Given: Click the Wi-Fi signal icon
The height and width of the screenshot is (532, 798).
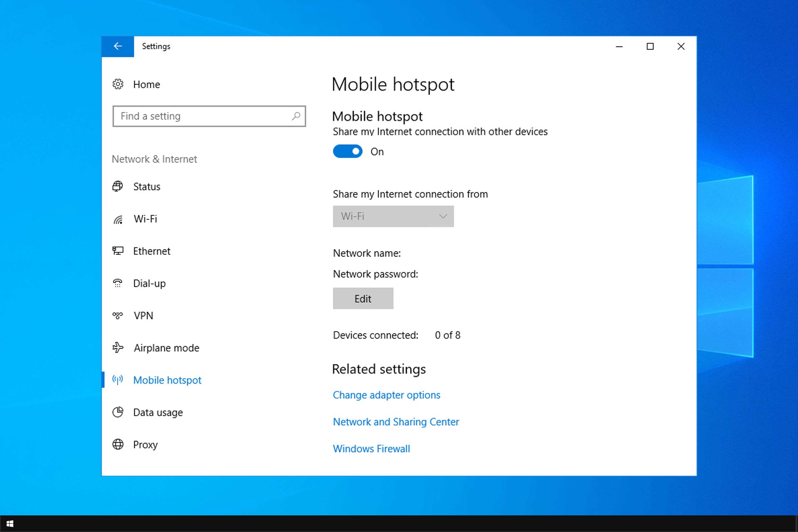Looking at the screenshot, I should (118, 219).
